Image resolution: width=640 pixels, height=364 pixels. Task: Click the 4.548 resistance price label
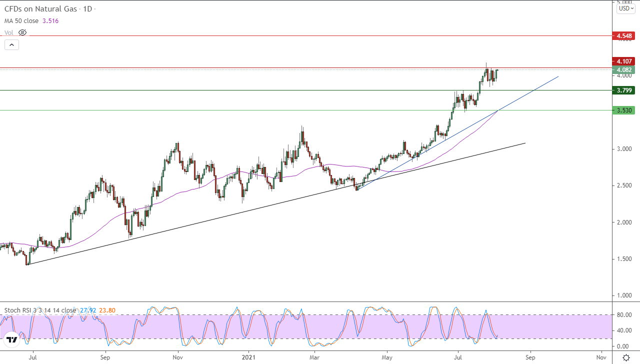point(623,36)
